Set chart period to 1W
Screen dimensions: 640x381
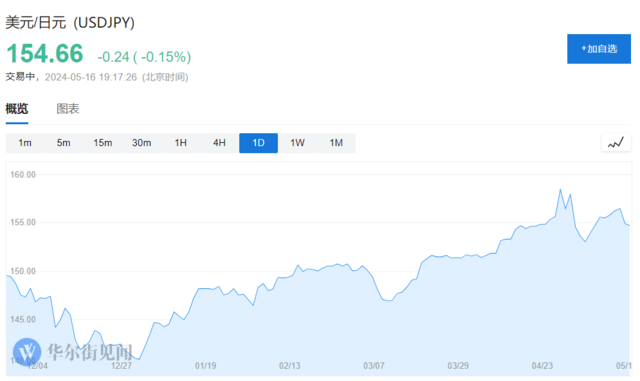coord(297,143)
